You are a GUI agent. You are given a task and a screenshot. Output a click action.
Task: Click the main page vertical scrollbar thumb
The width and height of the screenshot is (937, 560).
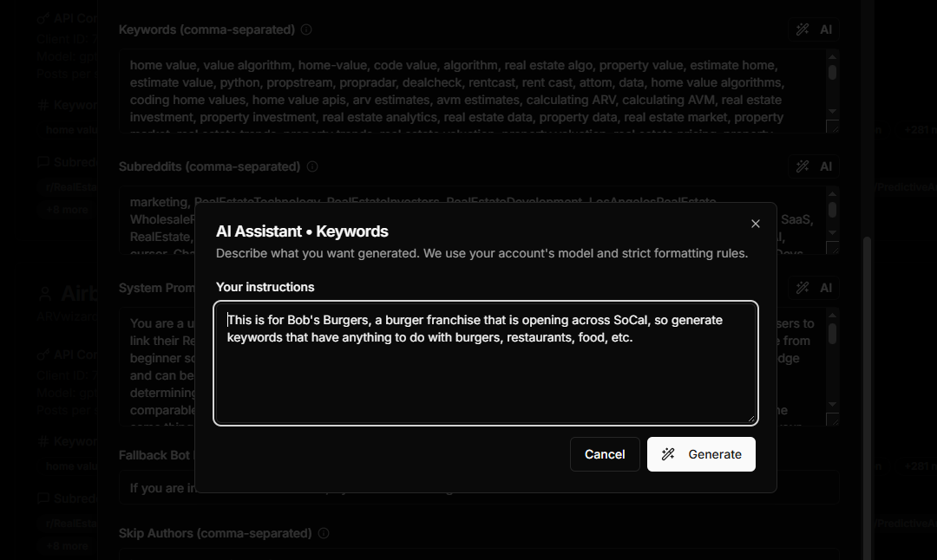point(866,390)
